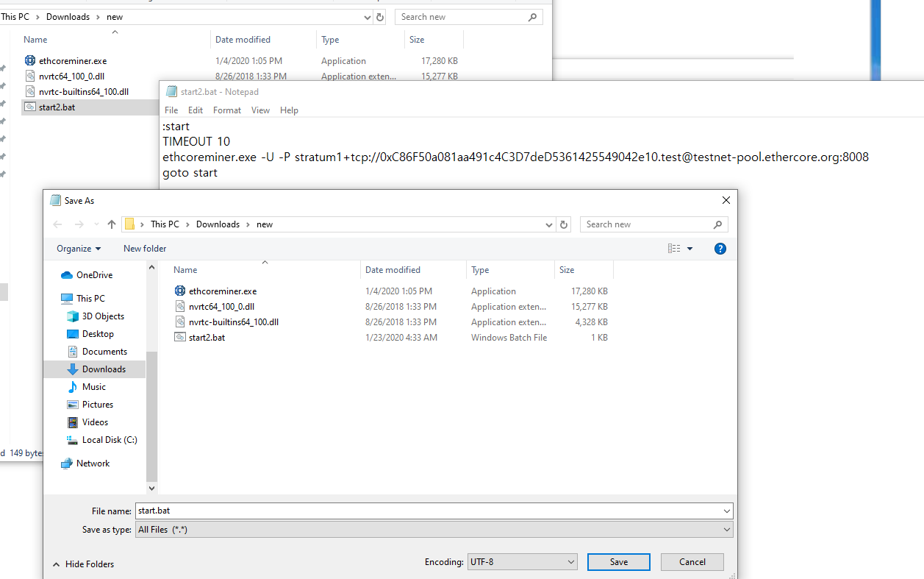Open the Organize dropdown menu
This screenshot has width=924, height=579.
[79, 249]
